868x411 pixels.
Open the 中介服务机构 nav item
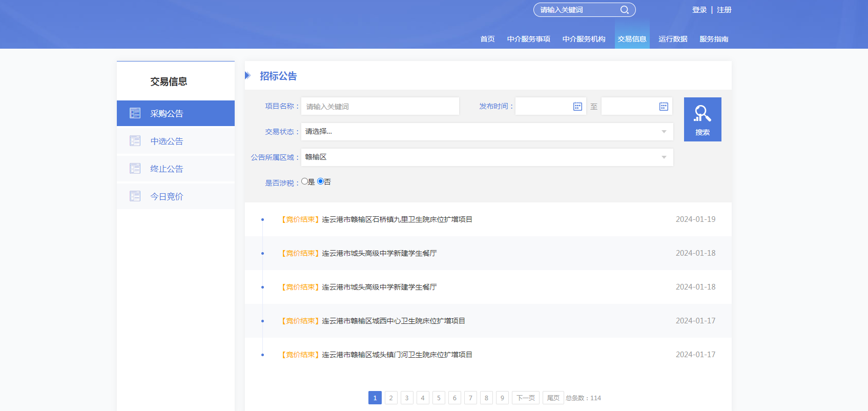tap(584, 39)
